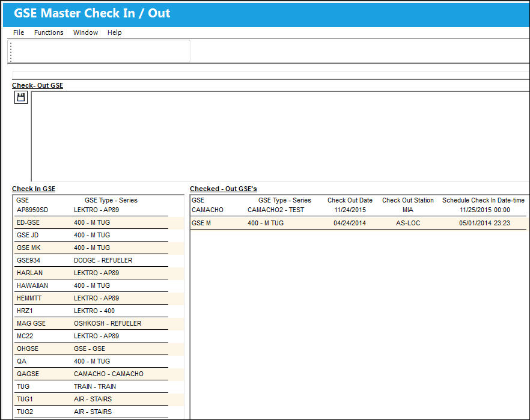Select the GSE MK row
Image resolution: width=530 pixels, height=420 pixels.
91,248
